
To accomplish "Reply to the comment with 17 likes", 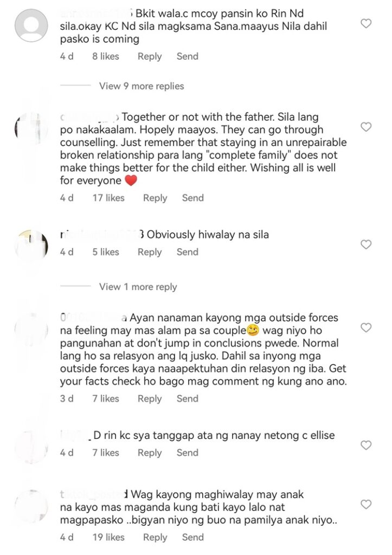I will click(155, 198).
